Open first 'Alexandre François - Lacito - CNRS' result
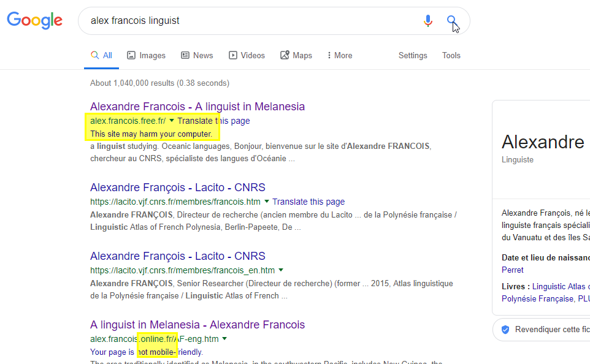 178,188
